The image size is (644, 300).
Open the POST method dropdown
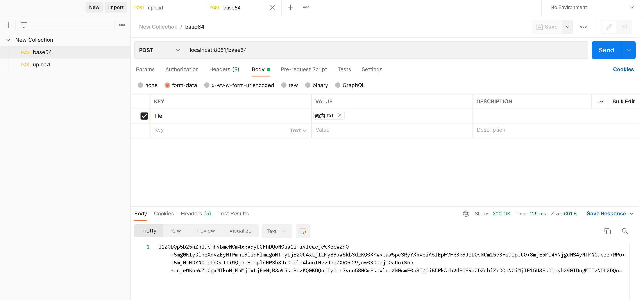pos(159,50)
